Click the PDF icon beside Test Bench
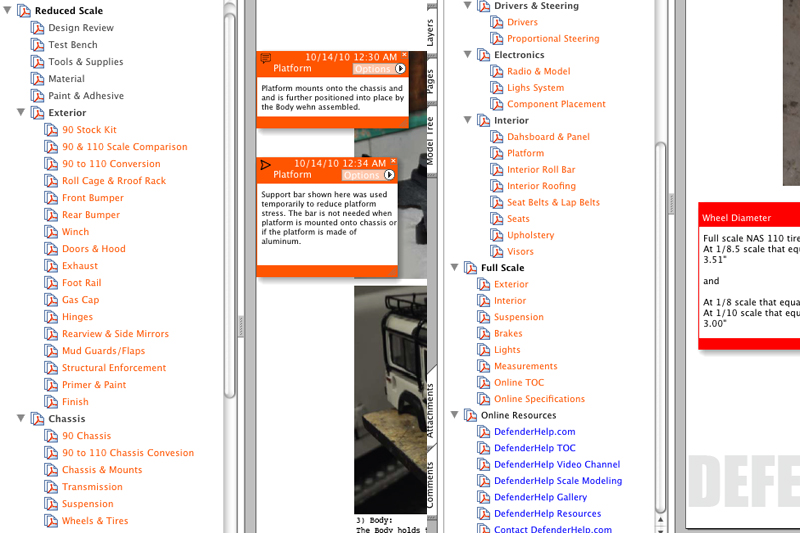800x533 pixels. coord(37,45)
